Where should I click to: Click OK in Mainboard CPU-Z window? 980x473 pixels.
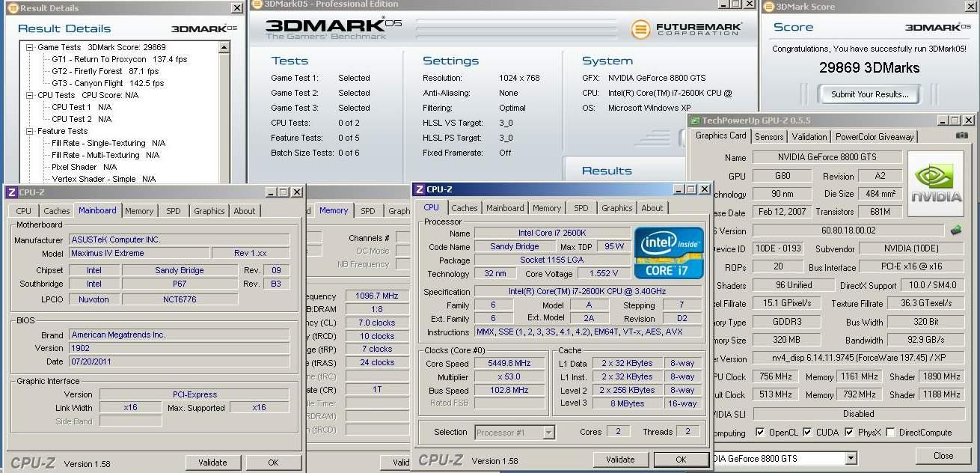273,463
